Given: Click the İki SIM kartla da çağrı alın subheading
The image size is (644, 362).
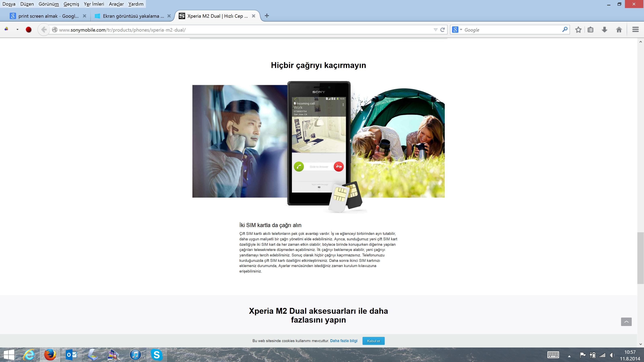Looking at the screenshot, I should (270, 225).
